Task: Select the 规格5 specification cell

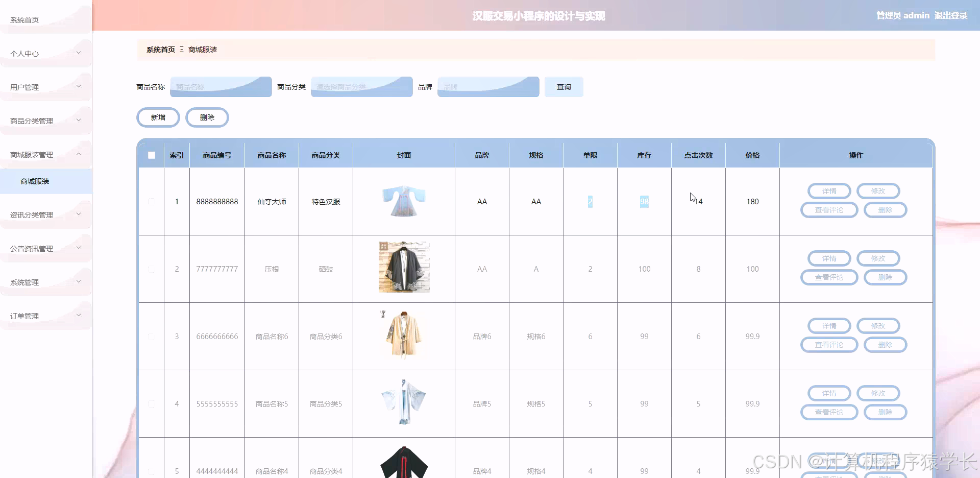Action: click(536, 404)
